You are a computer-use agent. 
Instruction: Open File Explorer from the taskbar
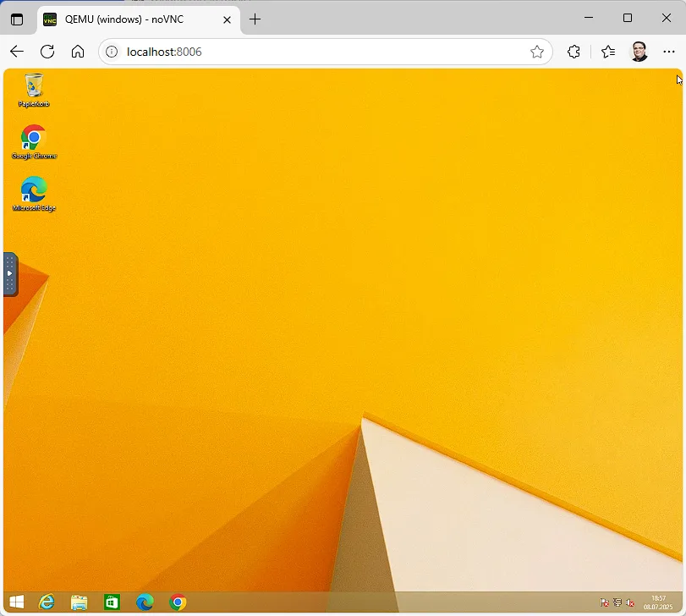tap(80, 602)
